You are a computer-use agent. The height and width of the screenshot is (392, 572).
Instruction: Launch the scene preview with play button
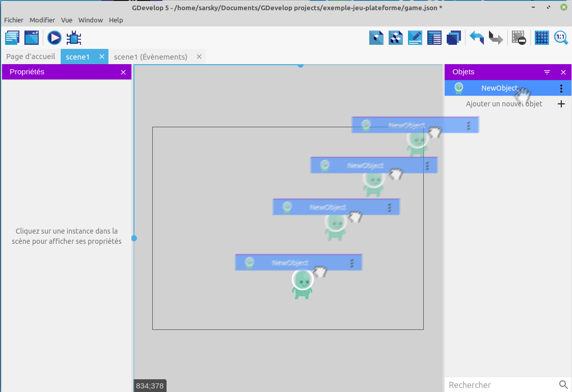55,38
